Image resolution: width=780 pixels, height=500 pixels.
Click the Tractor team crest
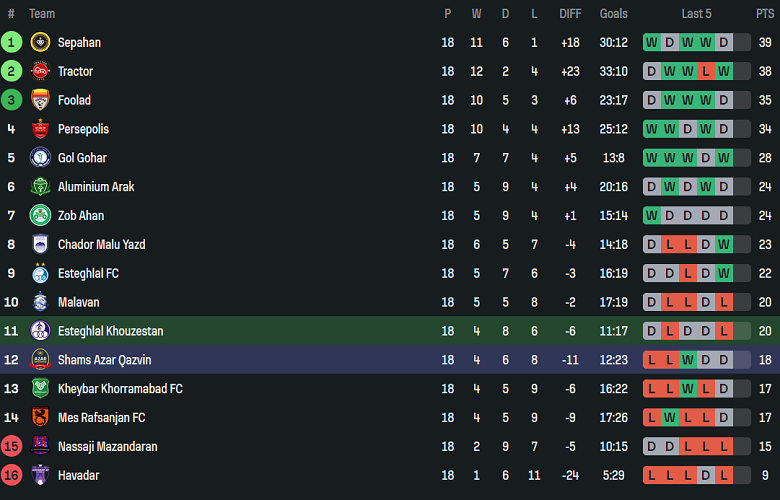pyautogui.click(x=40, y=71)
